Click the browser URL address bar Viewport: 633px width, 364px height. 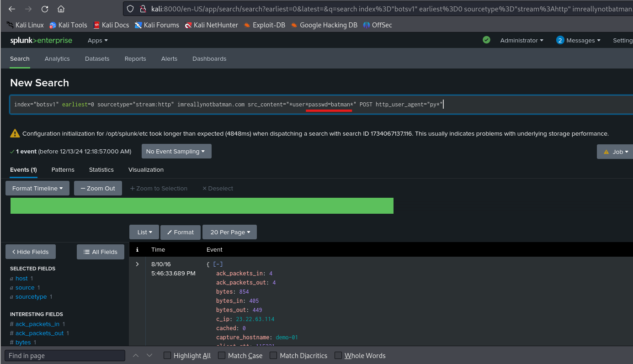378,9
